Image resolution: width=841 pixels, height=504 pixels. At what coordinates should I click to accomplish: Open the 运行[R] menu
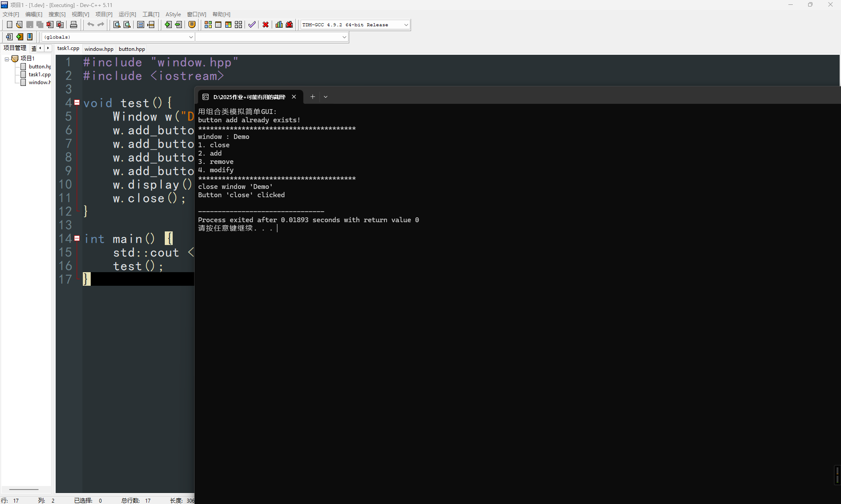(127, 14)
